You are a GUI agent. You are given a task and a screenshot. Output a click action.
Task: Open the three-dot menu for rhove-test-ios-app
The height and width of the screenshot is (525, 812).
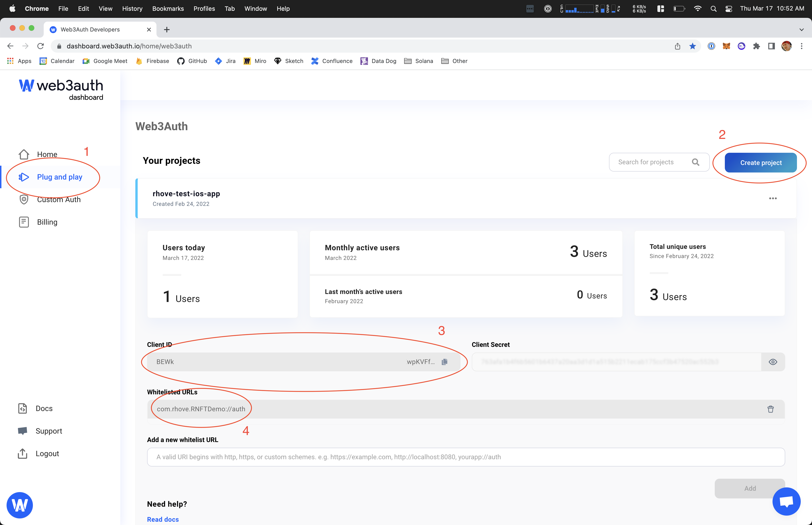pyautogui.click(x=773, y=198)
